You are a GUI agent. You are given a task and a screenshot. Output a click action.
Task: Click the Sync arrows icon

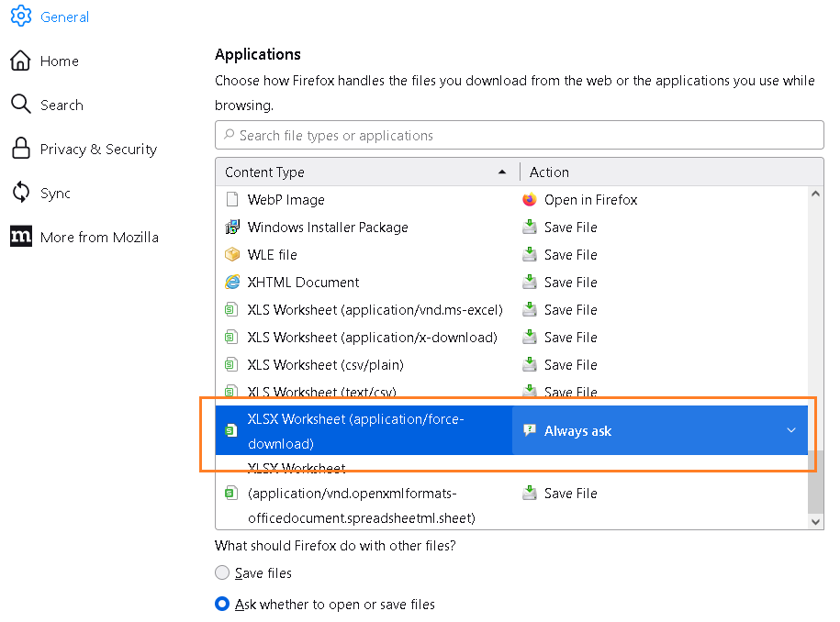pyautogui.click(x=20, y=193)
